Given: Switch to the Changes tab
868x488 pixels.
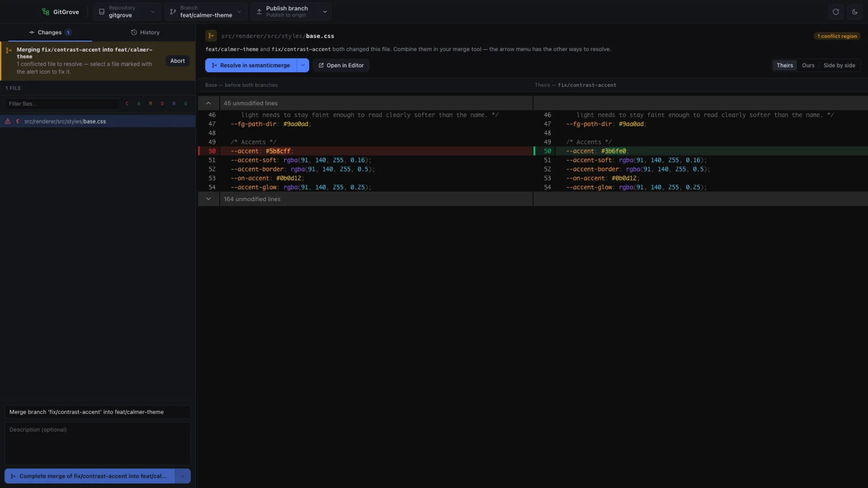Looking at the screenshot, I should coord(50,33).
